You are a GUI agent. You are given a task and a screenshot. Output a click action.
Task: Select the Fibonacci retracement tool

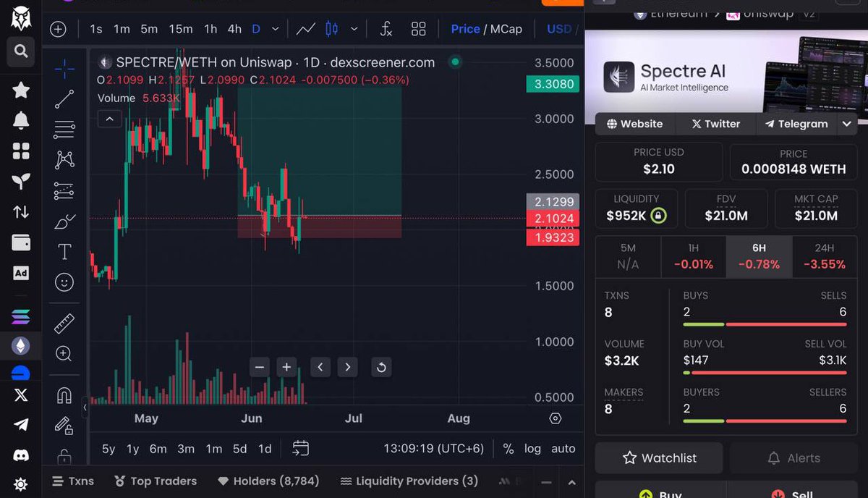coord(64,130)
